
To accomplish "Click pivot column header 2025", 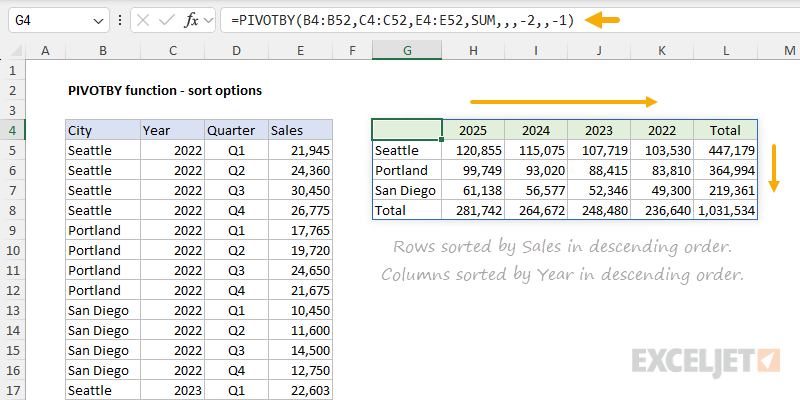I will coord(473,130).
